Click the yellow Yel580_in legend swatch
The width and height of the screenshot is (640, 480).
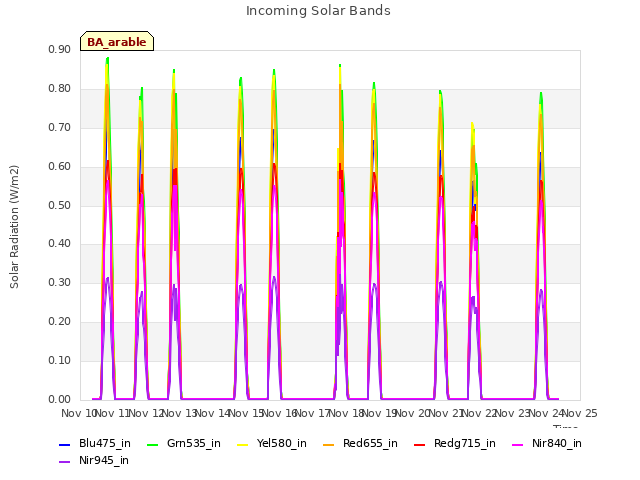tap(242, 444)
